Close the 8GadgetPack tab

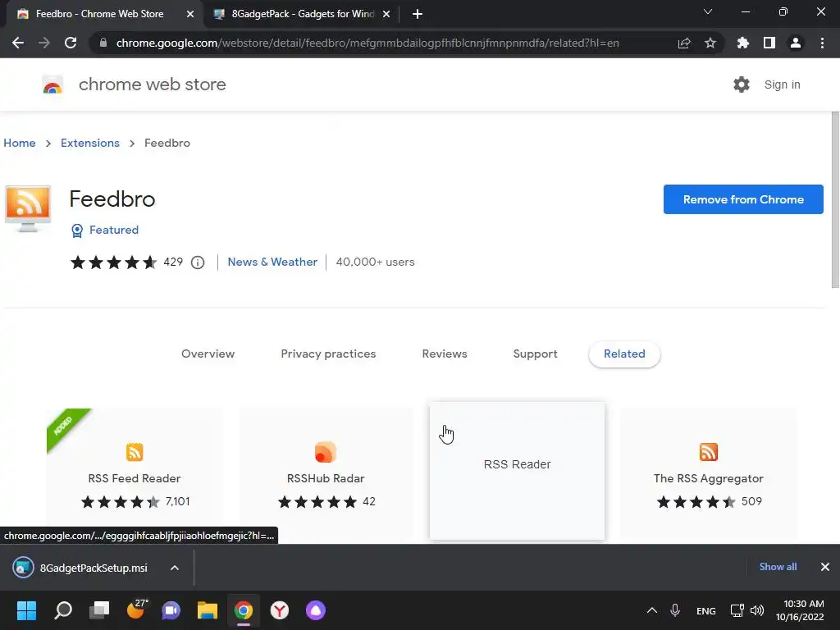(386, 14)
